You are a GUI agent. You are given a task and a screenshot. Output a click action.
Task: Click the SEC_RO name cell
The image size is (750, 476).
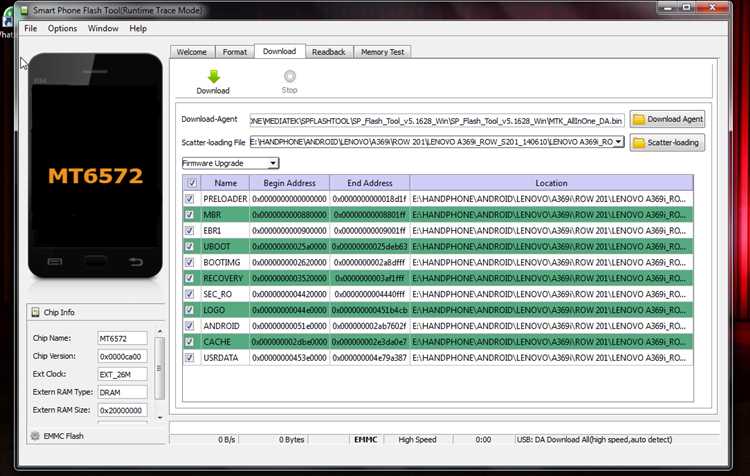(x=225, y=294)
